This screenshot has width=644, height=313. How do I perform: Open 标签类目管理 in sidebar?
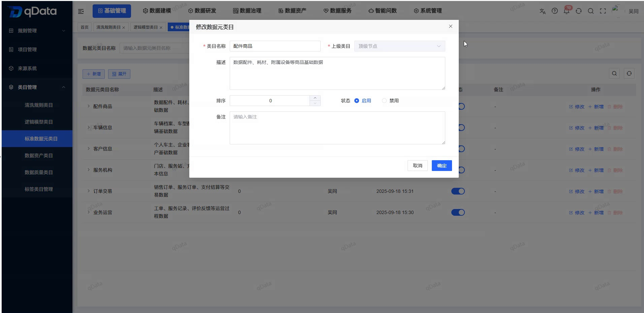pos(37,189)
